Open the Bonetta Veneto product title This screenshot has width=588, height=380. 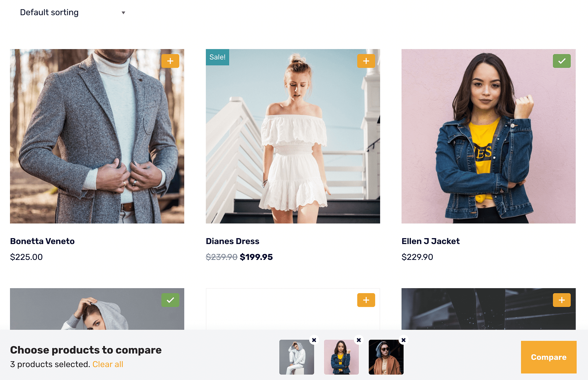click(x=42, y=241)
